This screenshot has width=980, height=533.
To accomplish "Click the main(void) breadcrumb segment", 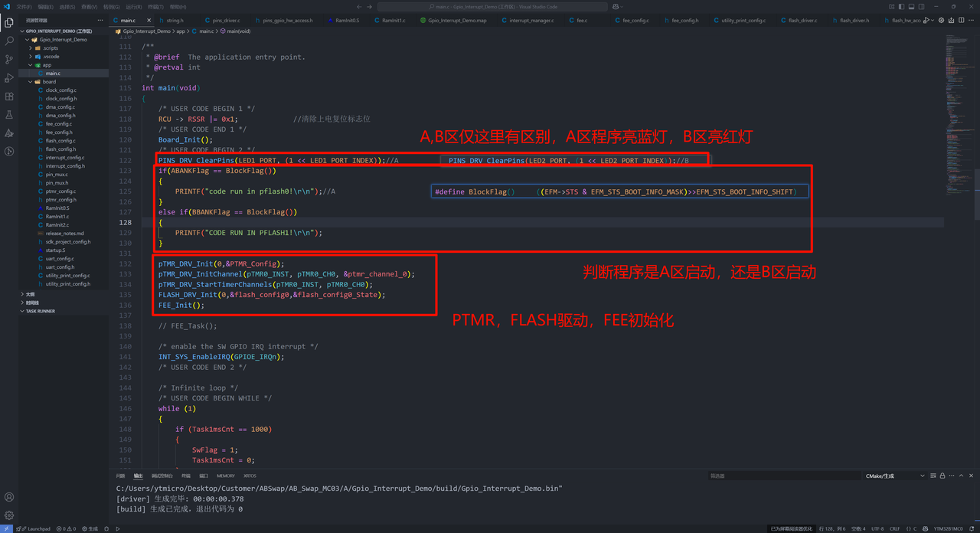I will pos(237,31).
